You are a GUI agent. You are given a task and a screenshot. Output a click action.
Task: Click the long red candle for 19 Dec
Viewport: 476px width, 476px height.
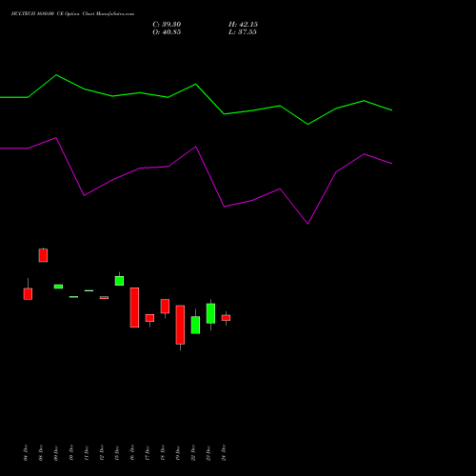tap(180, 325)
